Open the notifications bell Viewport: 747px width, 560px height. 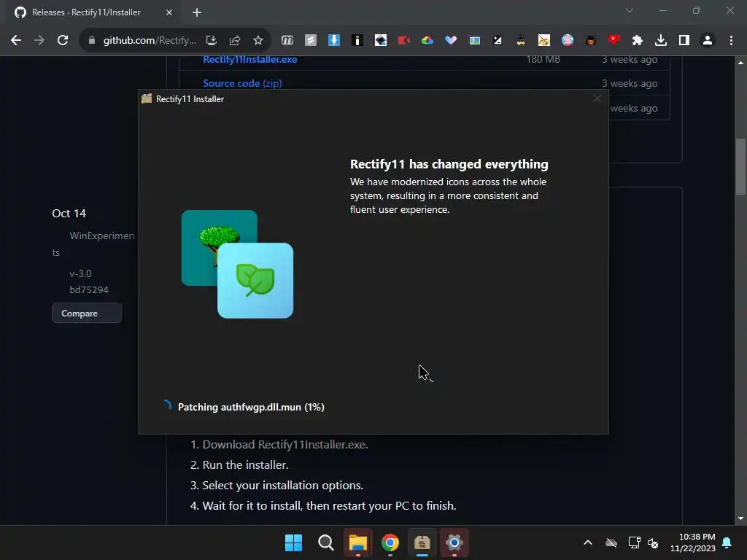[x=727, y=542]
